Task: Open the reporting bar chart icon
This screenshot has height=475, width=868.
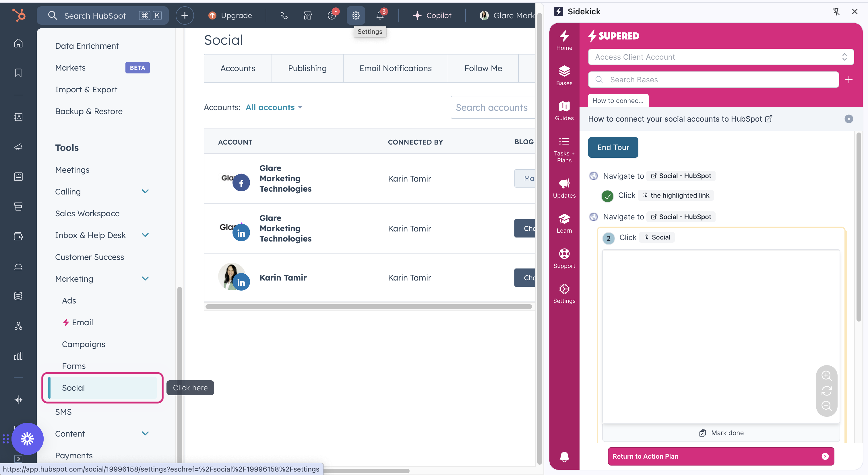Action: click(x=18, y=356)
